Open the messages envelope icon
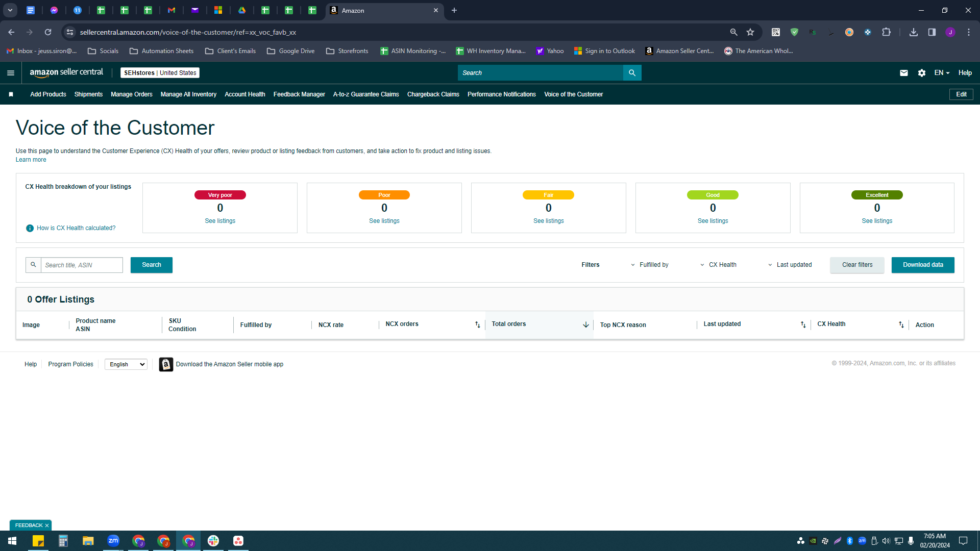Viewport: 980px width, 551px height. click(903, 73)
